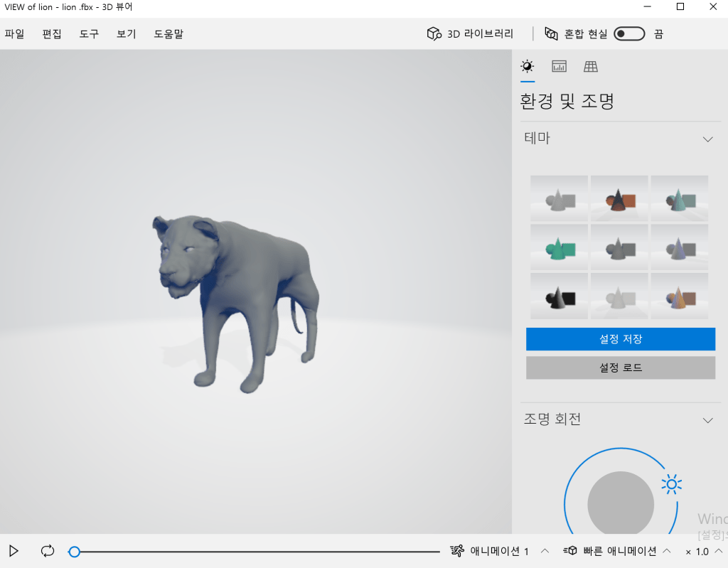This screenshot has height=568, width=728.
Task: Expand the 애니메이션 1 selector
Action: [x=545, y=551]
